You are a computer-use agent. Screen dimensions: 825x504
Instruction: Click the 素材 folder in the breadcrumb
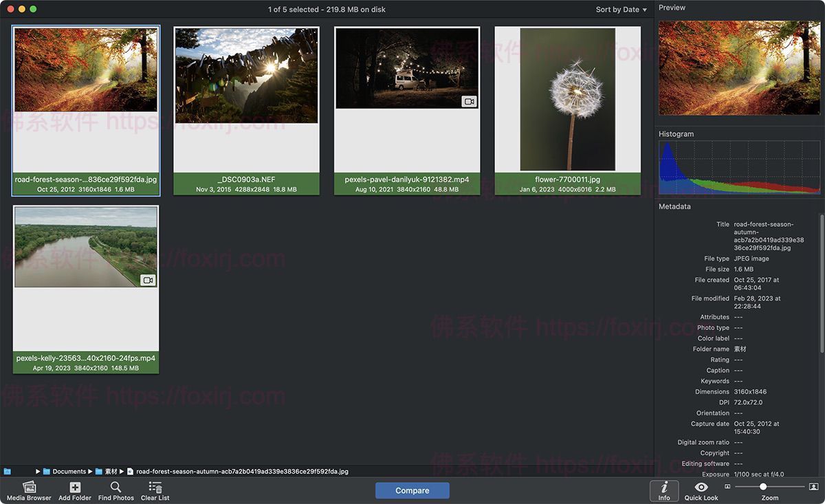(111, 471)
